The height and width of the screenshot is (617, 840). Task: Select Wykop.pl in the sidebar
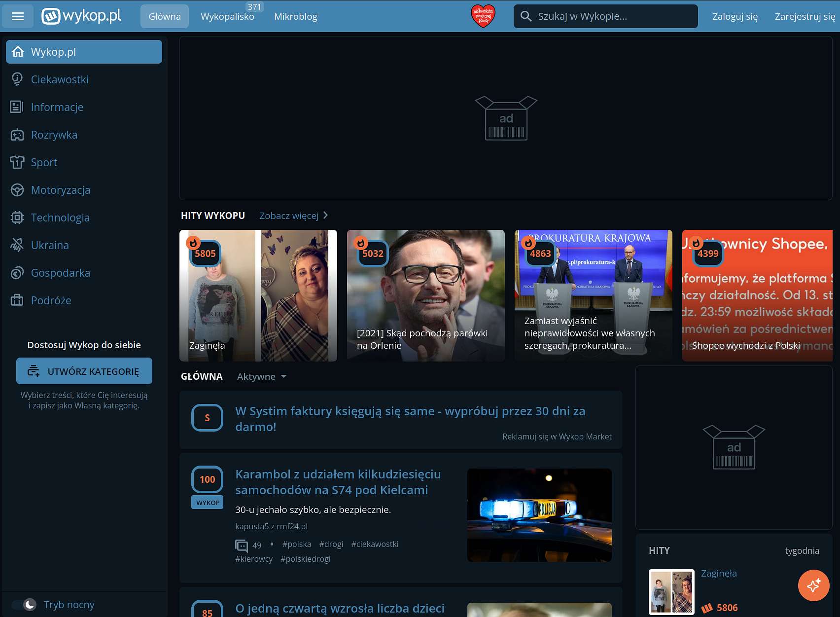coord(84,52)
